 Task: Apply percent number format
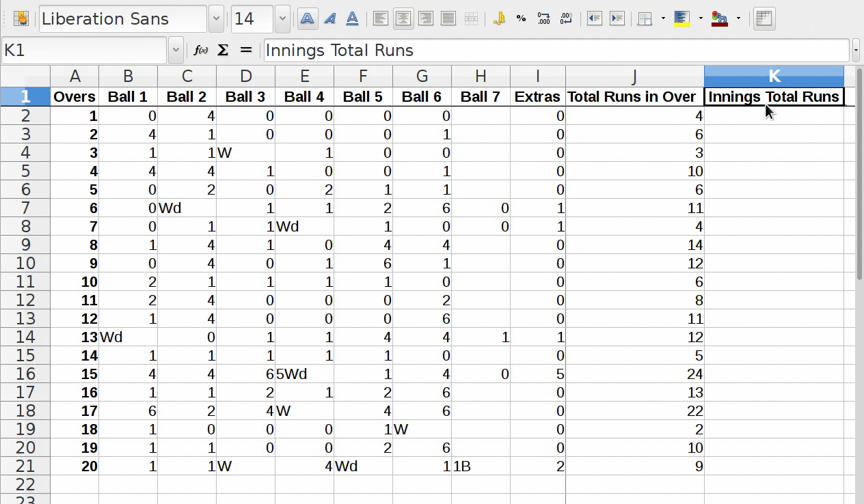522,19
